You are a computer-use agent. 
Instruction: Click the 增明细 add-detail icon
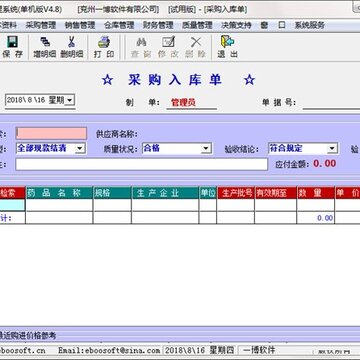click(x=45, y=42)
